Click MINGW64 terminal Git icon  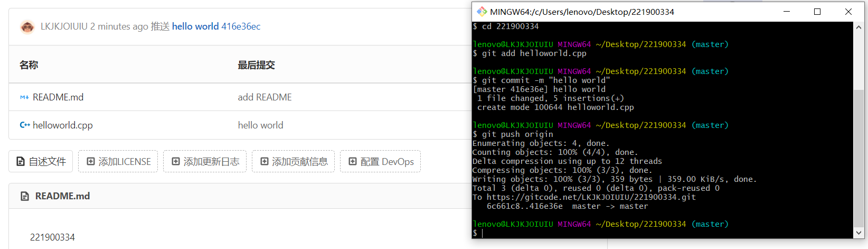(x=482, y=11)
